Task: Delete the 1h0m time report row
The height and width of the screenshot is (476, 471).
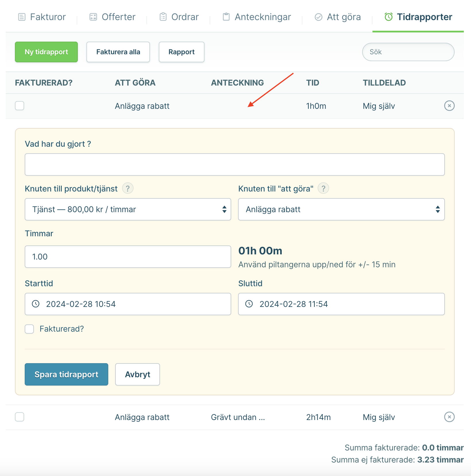Action: (449, 106)
